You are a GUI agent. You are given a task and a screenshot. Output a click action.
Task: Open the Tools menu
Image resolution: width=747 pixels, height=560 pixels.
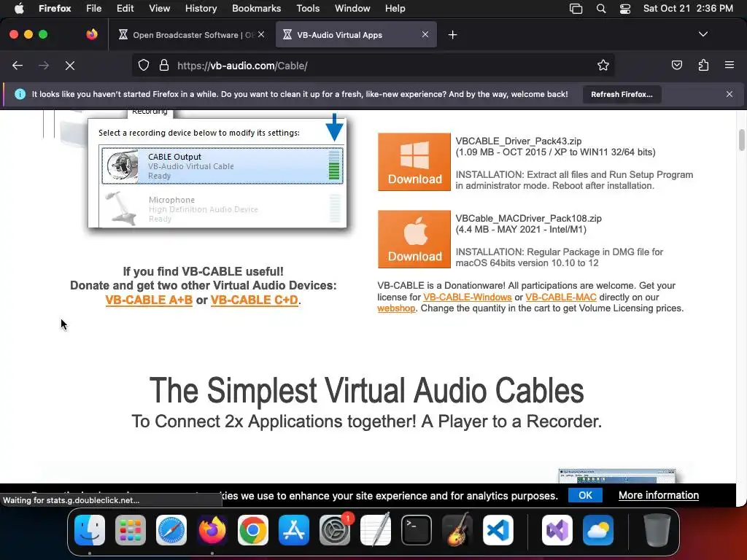(308, 9)
